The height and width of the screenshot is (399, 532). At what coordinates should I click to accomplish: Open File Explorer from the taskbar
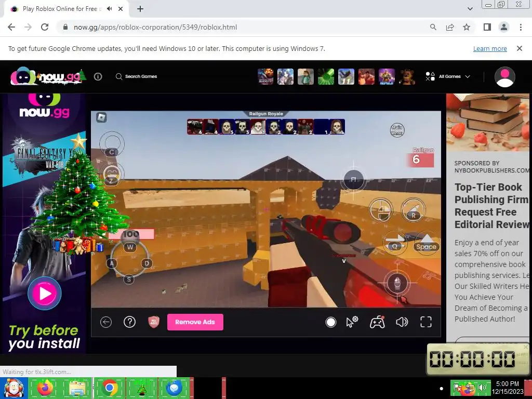77,388
